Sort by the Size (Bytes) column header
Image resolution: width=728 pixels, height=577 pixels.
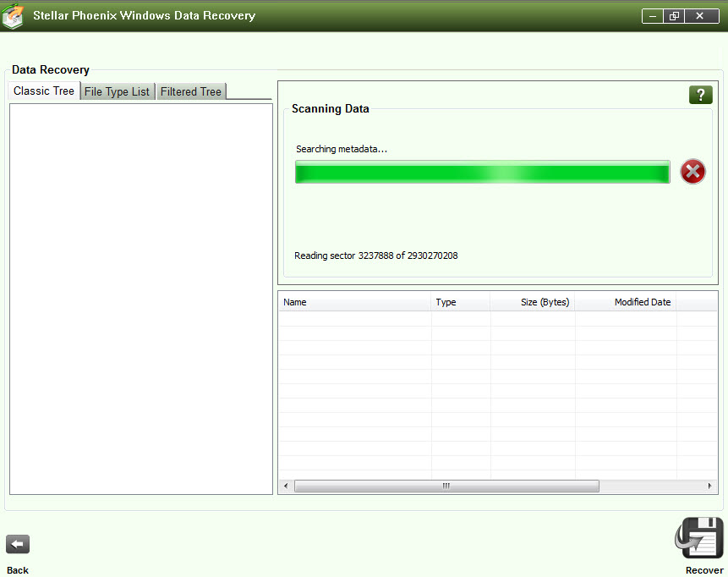point(533,302)
